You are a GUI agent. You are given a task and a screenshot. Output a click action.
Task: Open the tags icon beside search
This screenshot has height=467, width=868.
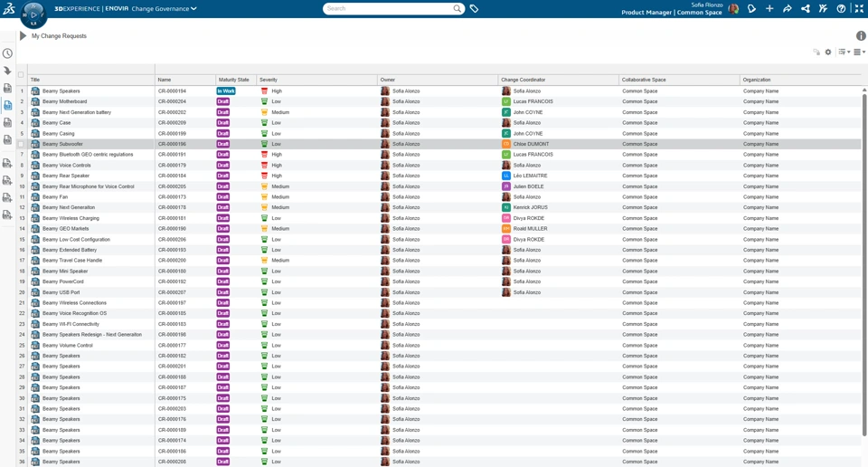pyautogui.click(x=475, y=8)
